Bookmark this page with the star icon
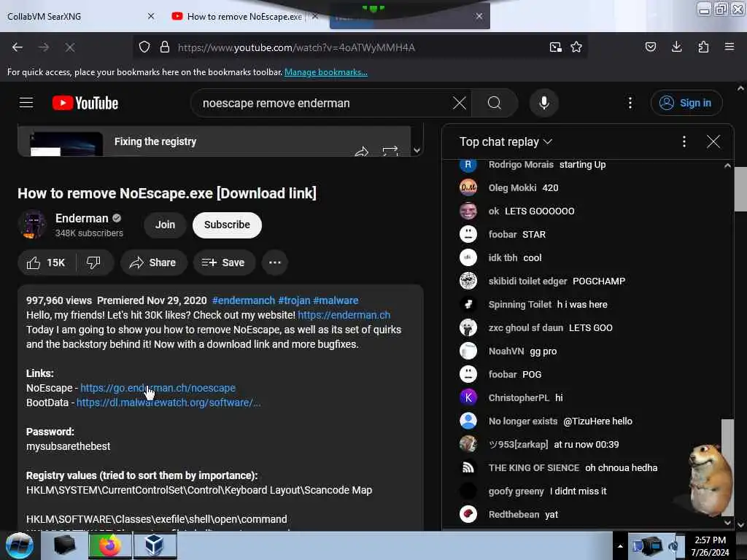This screenshot has width=747, height=560. pyautogui.click(x=576, y=47)
